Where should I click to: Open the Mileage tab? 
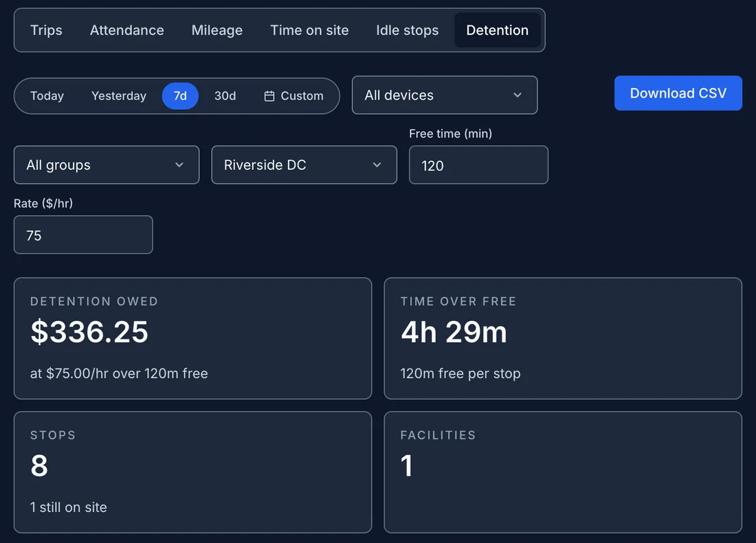217,30
